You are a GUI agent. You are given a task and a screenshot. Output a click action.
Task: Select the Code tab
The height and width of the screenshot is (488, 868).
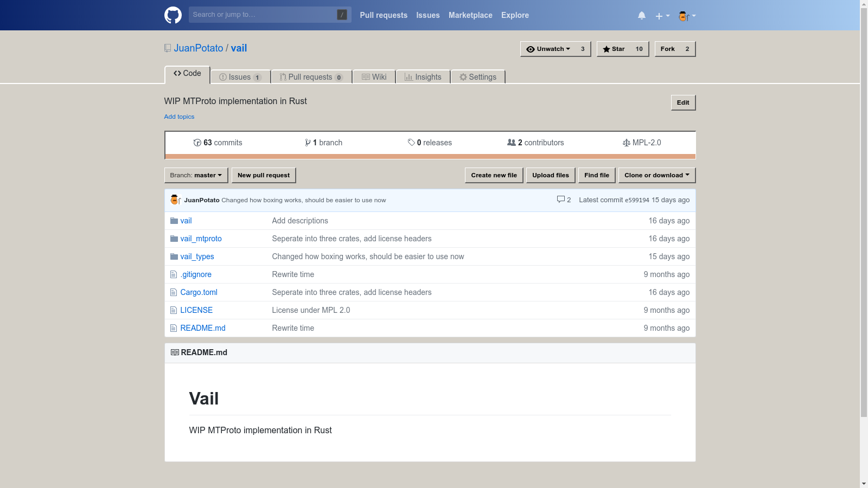[187, 74]
